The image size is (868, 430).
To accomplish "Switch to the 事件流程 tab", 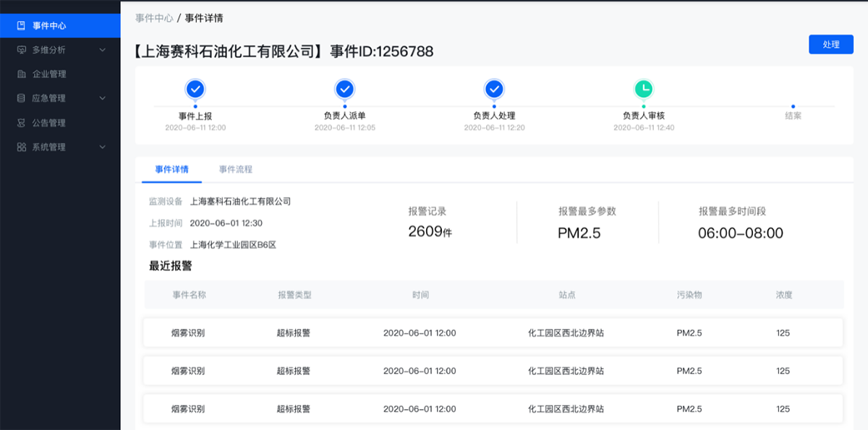I will click(x=236, y=169).
